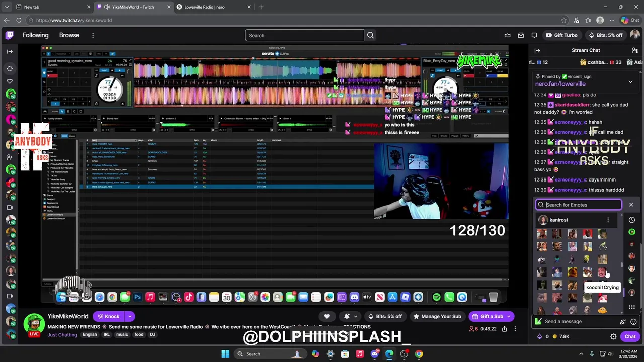The image size is (644, 362).
Task: Open the notifications inbox icon
Action: point(521,35)
